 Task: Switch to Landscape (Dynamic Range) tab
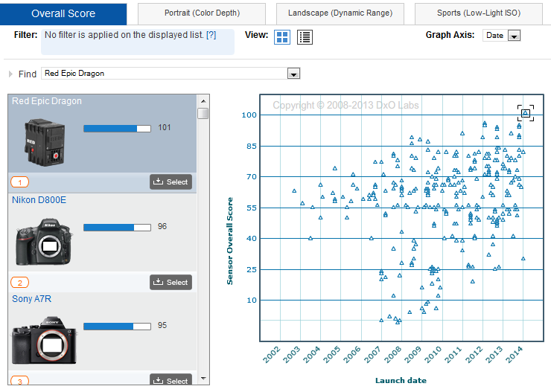coord(339,13)
